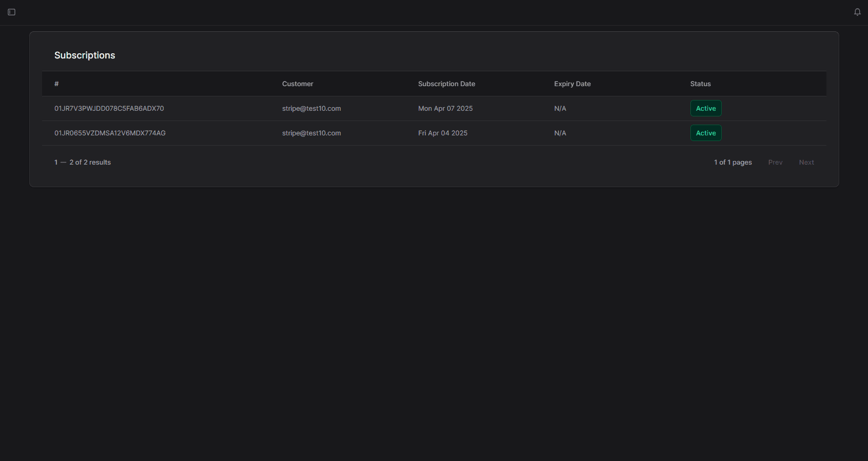Click the '2 of 2 results' text
Viewport: 868px width, 461px height.
pyautogui.click(x=90, y=163)
